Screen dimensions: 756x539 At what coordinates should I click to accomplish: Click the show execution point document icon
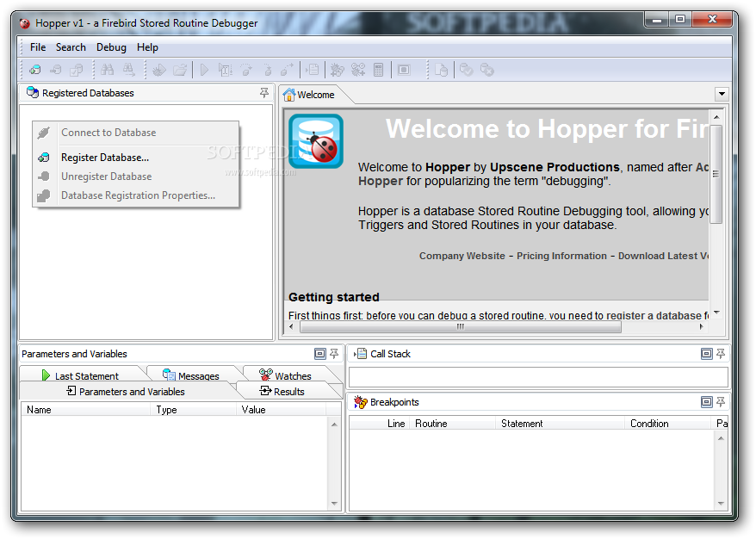pyautogui.click(x=313, y=70)
